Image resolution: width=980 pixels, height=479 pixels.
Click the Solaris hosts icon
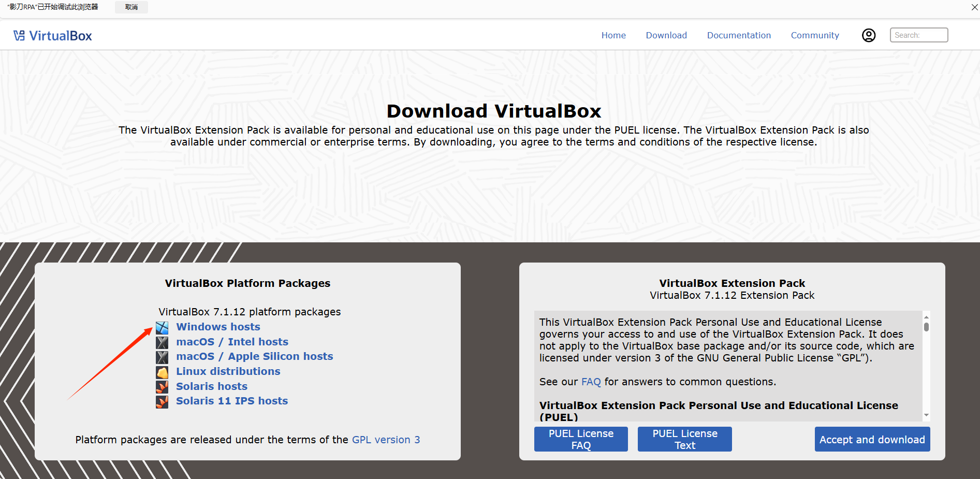(x=162, y=387)
